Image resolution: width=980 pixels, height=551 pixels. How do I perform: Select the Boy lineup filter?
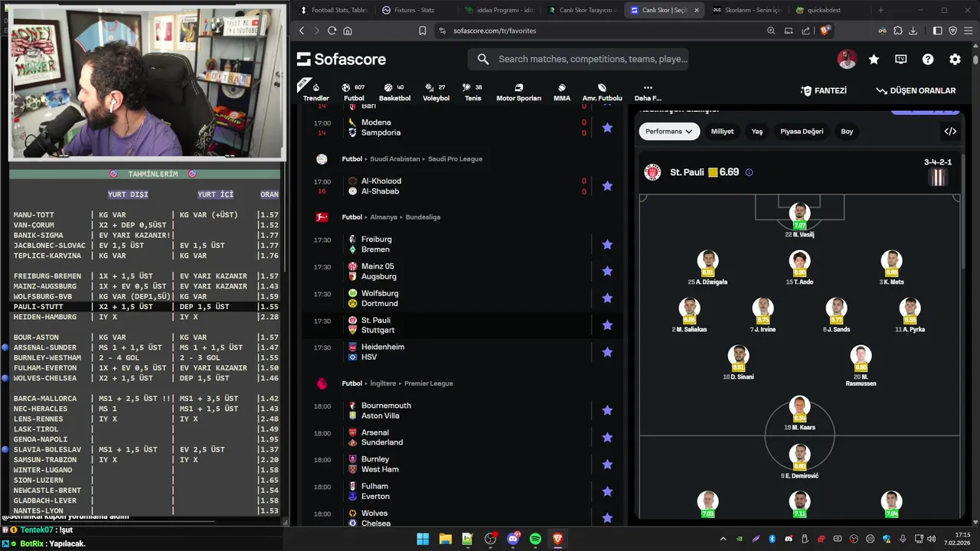[x=847, y=131]
